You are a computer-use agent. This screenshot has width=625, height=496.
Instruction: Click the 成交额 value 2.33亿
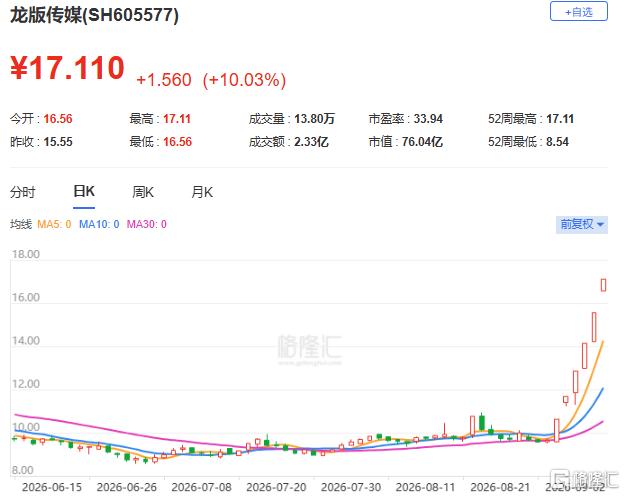pos(311,142)
